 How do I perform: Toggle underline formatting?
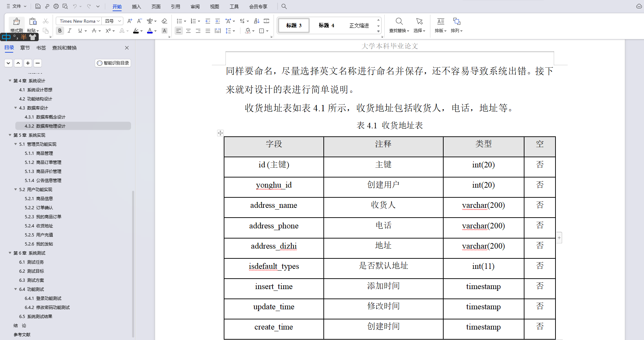[x=79, y=31]
